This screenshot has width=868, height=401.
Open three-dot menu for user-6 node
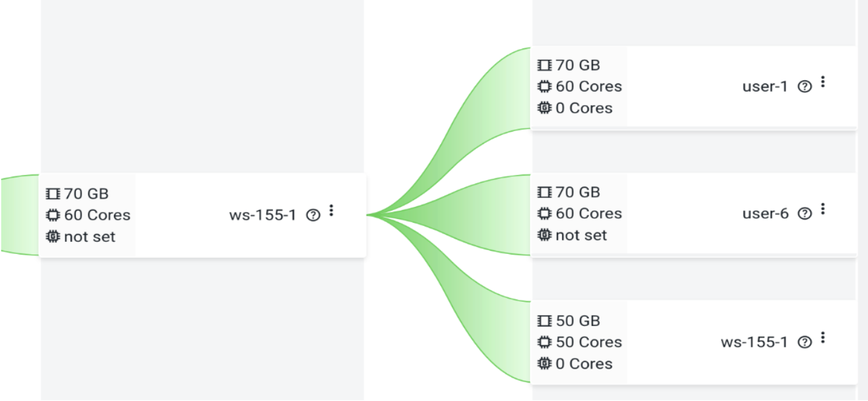[x=823, y=209]
